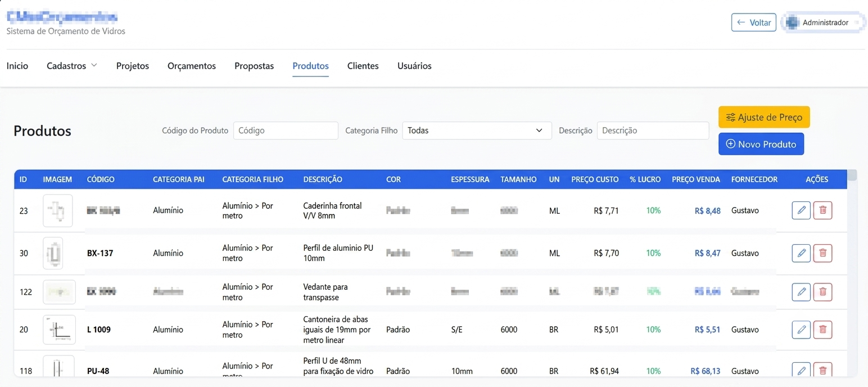Click the Sistema de Orçamento de Vidros subtitle
The width and height of the screenshot is (868, 387).
coord(66,31)
